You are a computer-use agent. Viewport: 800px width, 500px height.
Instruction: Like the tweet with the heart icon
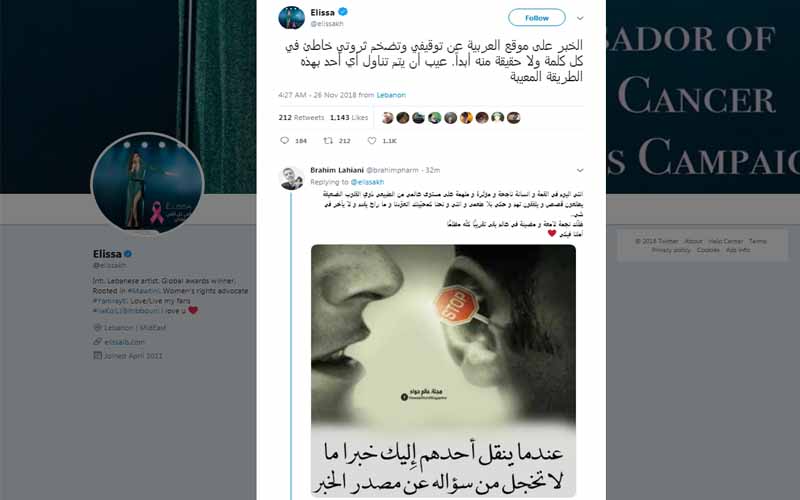pyautogui.click(x=372, y=140)
